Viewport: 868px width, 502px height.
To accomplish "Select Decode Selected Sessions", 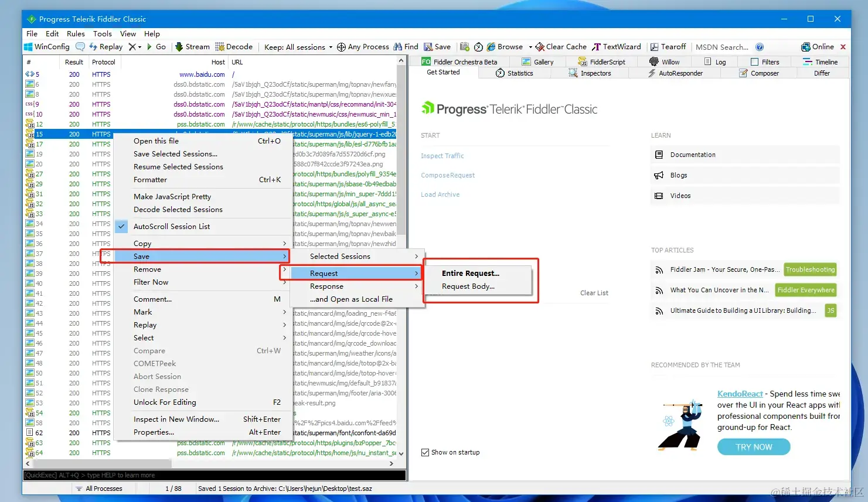I will [x=178, y=210].
